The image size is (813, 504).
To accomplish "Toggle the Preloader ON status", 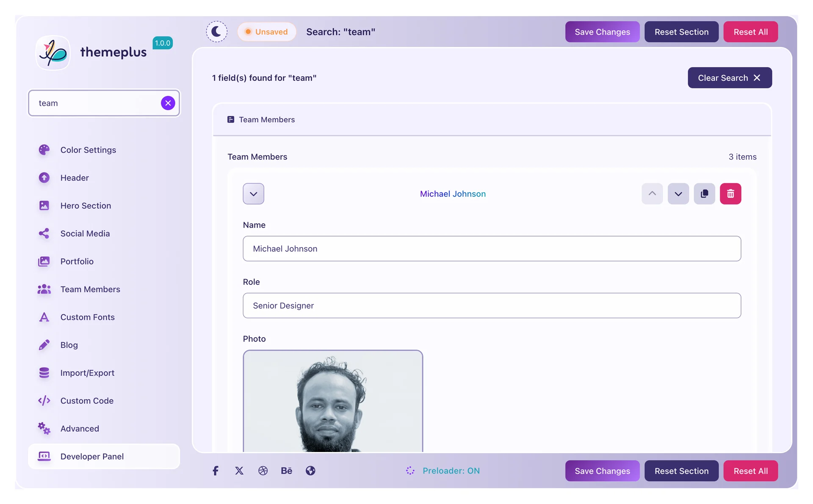I will tap(443, 471).
